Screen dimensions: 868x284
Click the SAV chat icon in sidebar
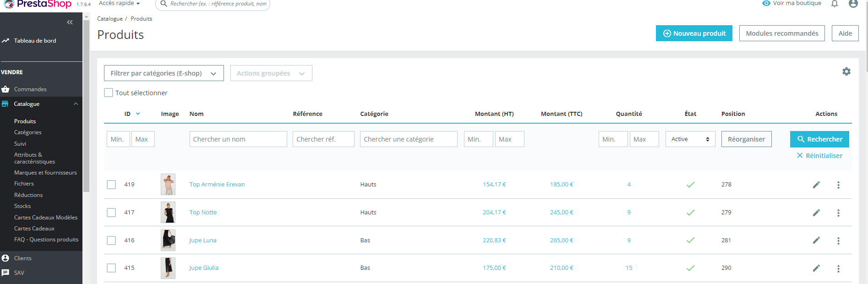click(5, 273)
